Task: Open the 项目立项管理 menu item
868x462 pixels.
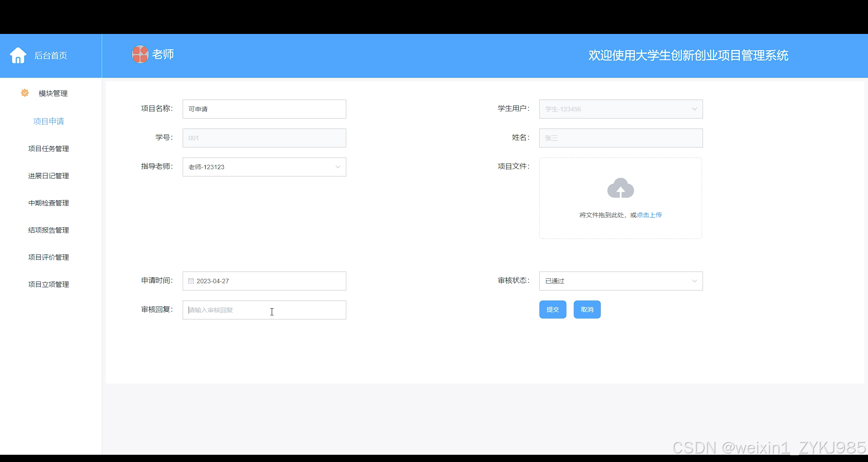Action: point(49,284)
